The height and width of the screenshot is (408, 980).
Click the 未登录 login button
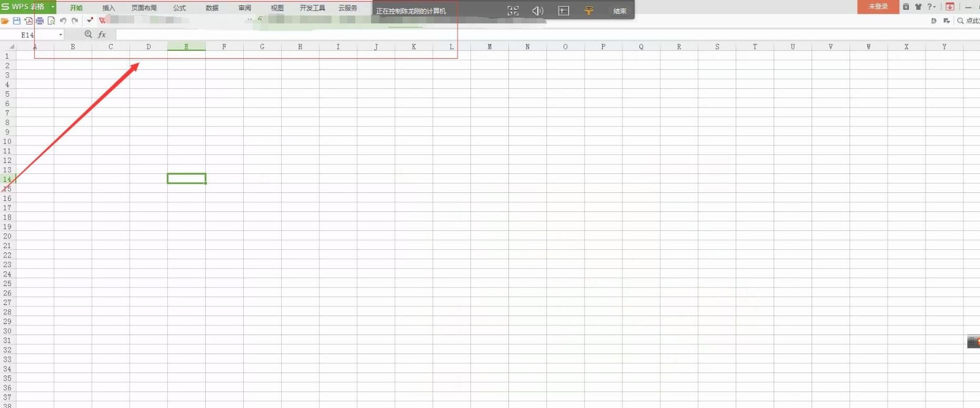click(878, 6)
